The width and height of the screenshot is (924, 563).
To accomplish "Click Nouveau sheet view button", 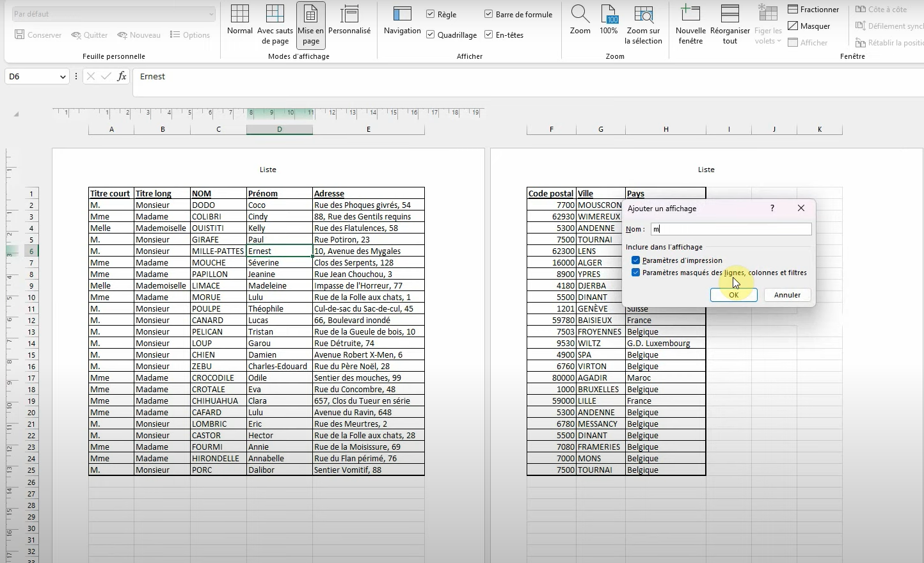I will [x=139, y=35].
